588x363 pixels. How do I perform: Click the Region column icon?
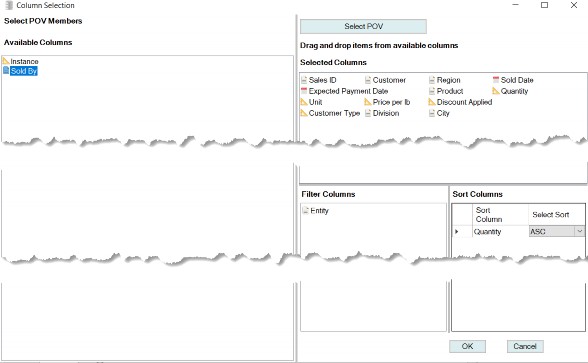pos(432,80)
